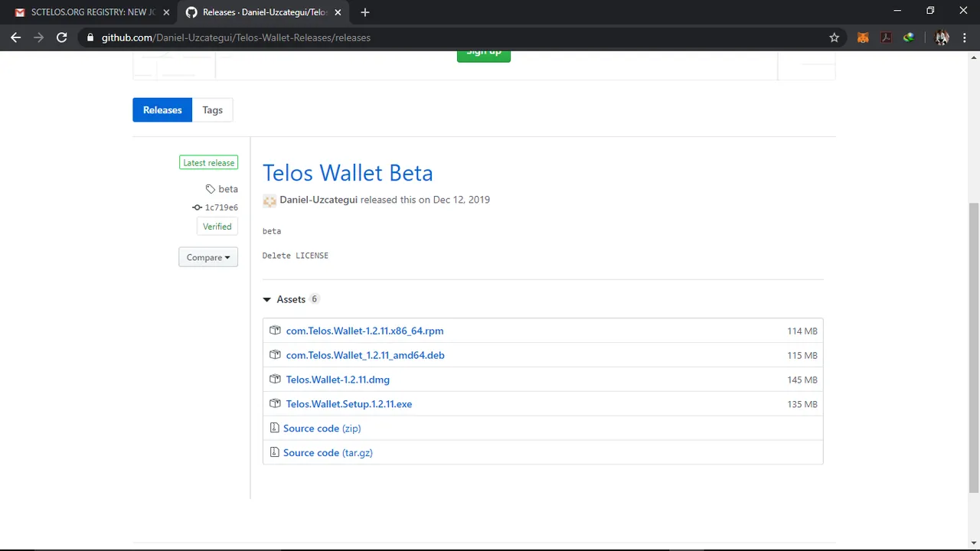The width and height of the screenshot is (980, 551).
Task: Select the 115 MB file size text
Action: tap(802, 356)
